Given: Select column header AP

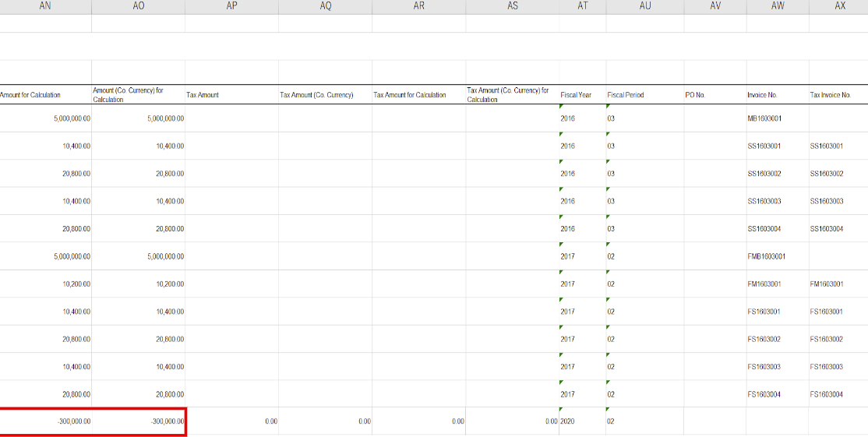Looking at the screenshot, I should (x=232, y=7).
